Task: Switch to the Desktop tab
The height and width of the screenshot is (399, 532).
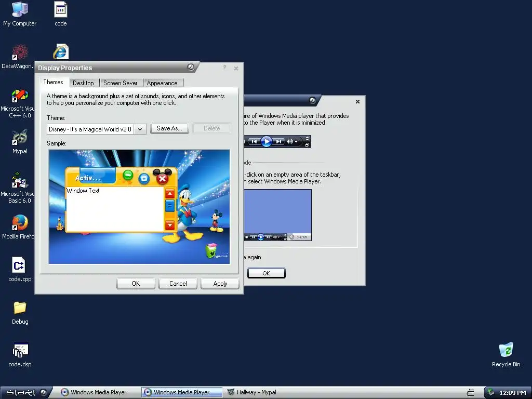Action: pyautogui.click(x=83, y=83)
